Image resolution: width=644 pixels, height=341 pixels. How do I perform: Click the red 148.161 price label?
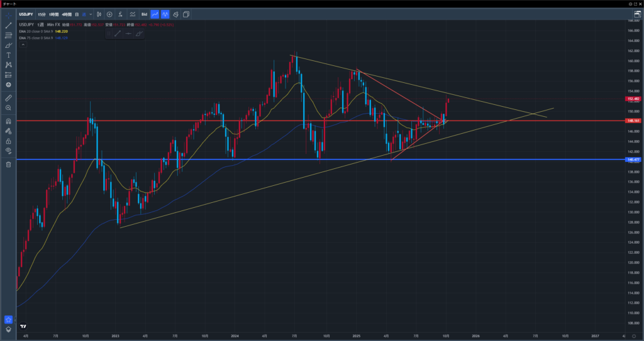[x=633, y=121]
